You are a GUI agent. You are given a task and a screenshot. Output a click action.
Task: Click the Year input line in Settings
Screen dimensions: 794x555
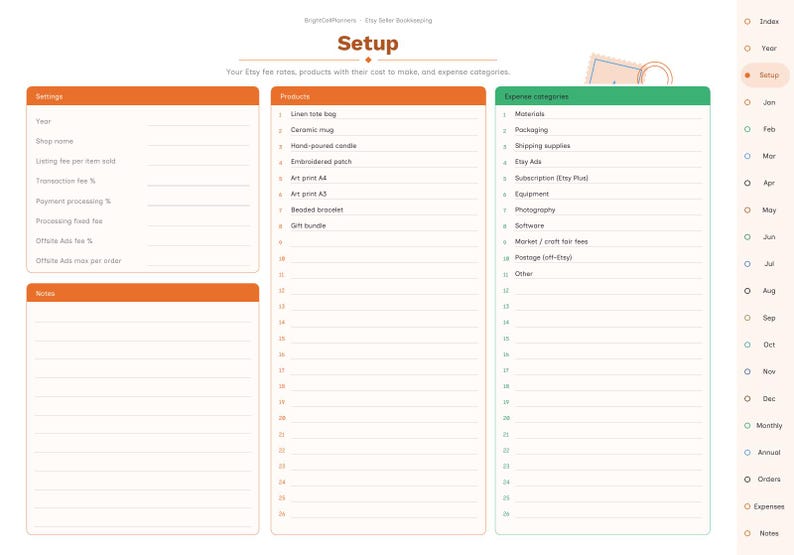point(198,121)
